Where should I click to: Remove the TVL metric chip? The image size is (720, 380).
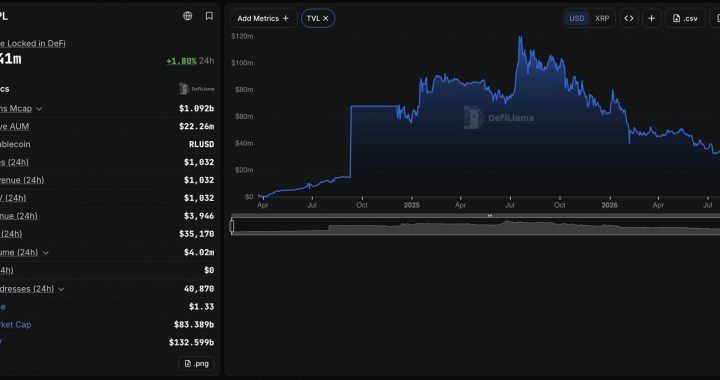[326, 18]
